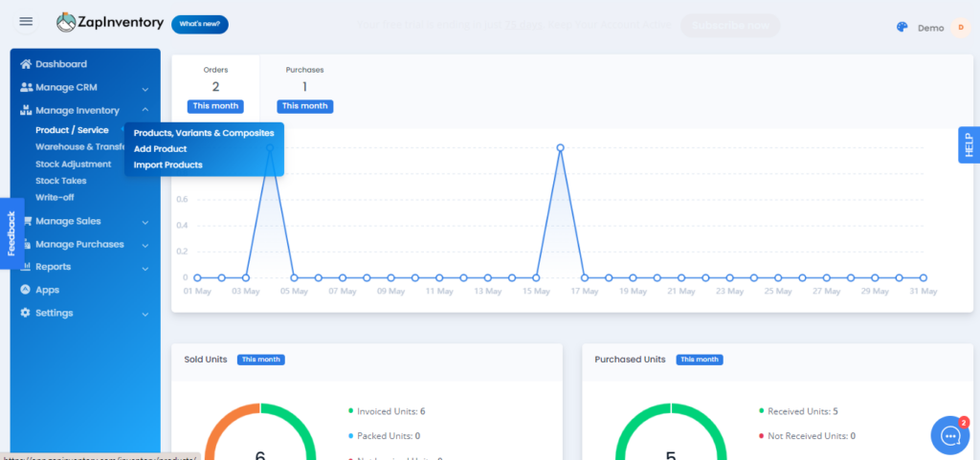Click the Subscribe now button
This screenshot has width=980, height=460.
coord(730,26)
